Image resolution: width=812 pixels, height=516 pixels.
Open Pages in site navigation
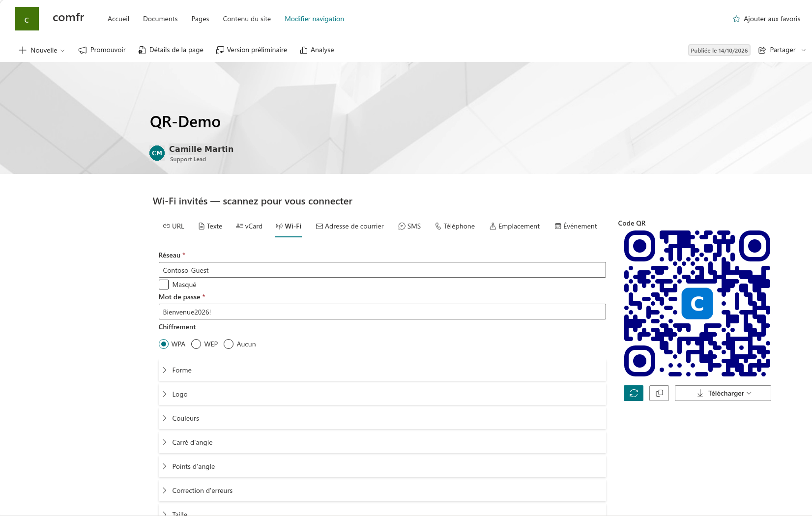tap(200, 19)
